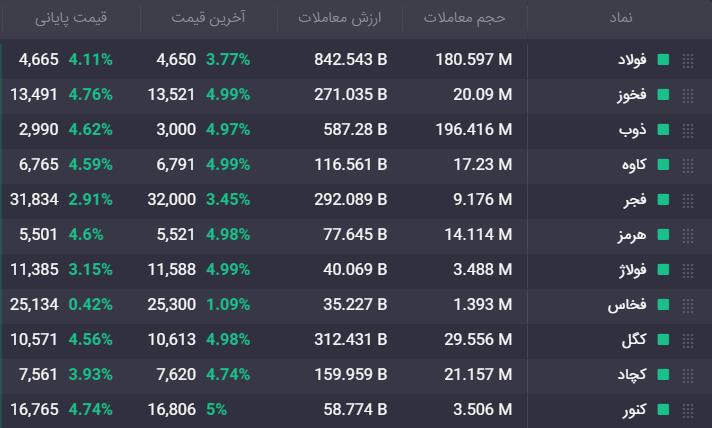Screen dimensions: 712x428
Task: Click green status square beside فولاژ
Action: click(663, 270)
